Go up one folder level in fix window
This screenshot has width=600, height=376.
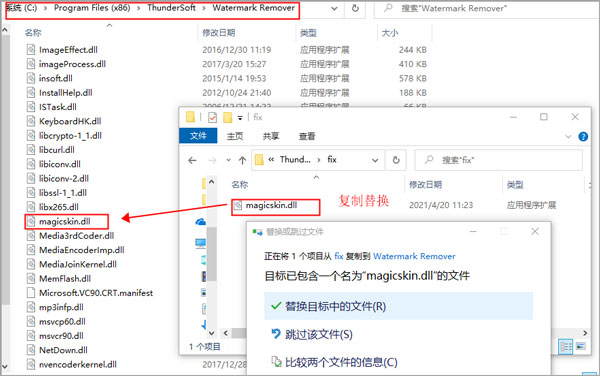[242, 160]
